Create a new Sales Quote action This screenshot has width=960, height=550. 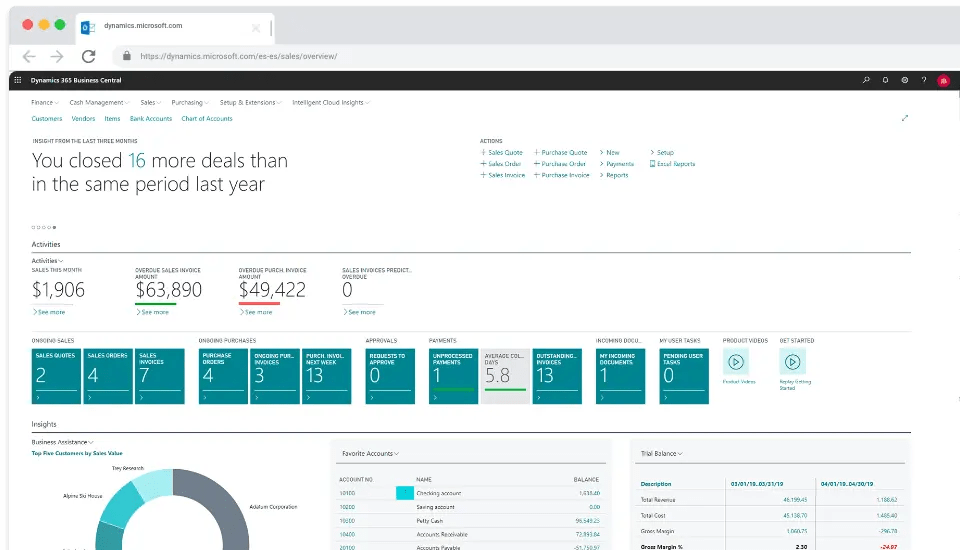point(504,153)
